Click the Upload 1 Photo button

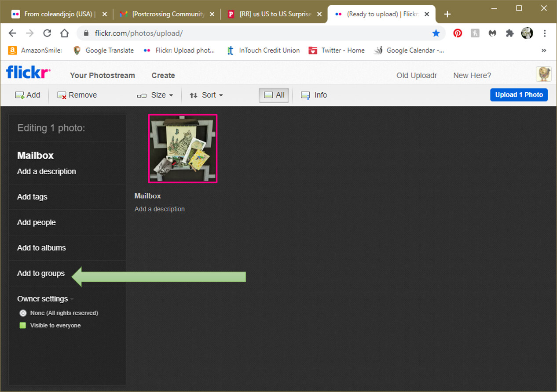pos(519,95)
